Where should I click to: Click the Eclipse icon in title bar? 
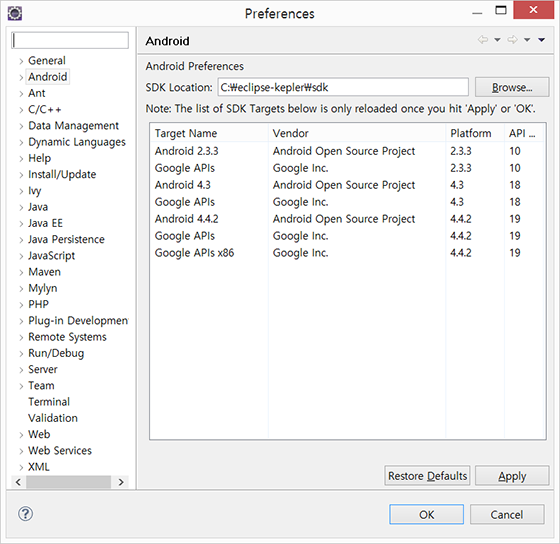pos(15,14)
